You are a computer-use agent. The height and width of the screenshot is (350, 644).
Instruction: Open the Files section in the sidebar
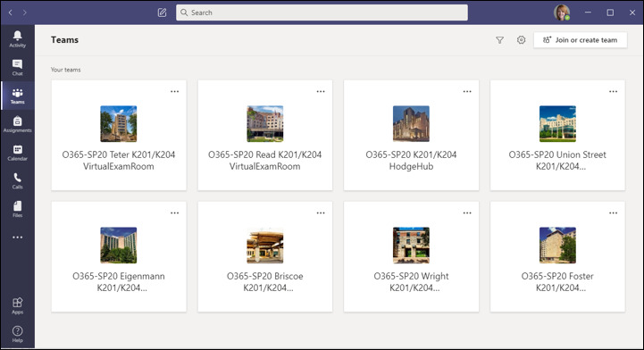(17, 209)
